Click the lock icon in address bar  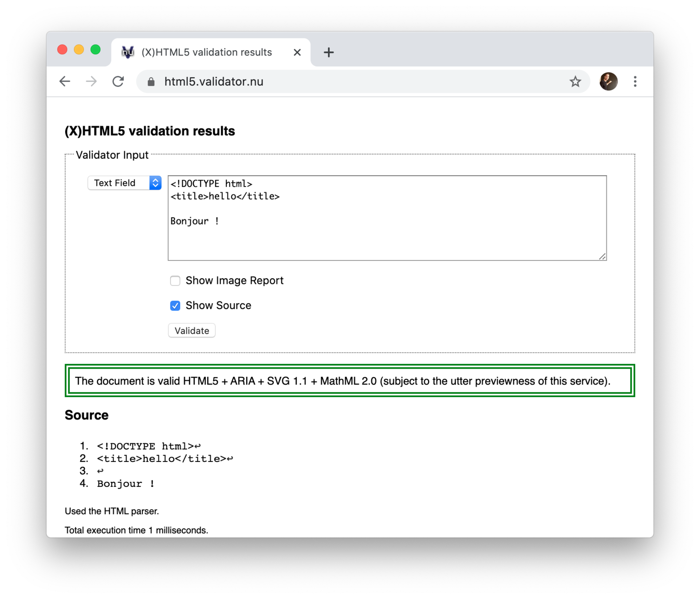151,82
